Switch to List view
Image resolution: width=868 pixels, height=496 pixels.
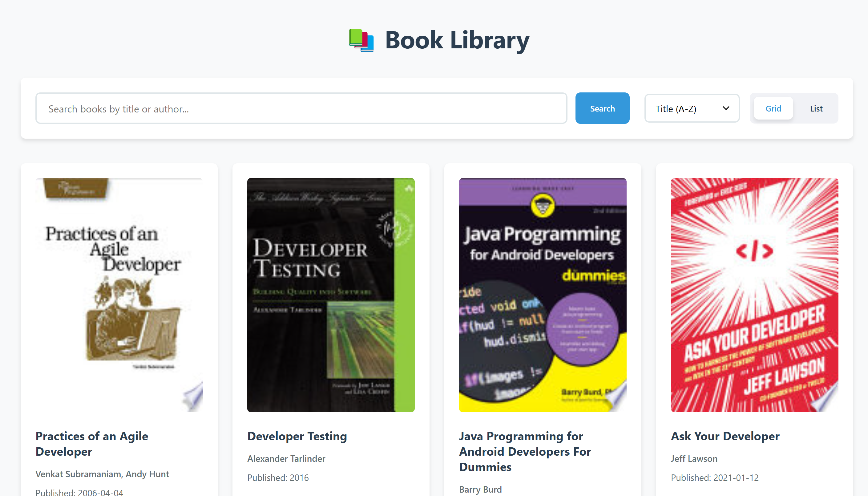[x=816, y=108]
